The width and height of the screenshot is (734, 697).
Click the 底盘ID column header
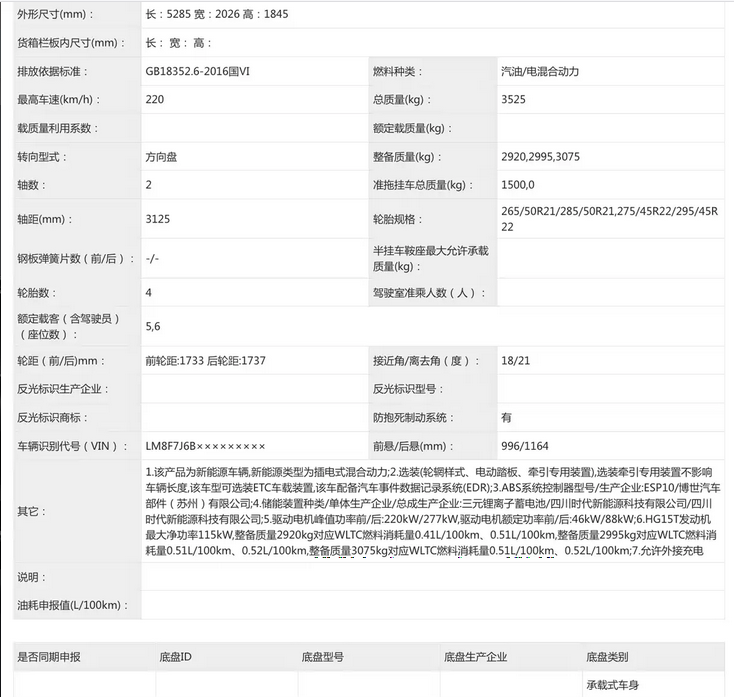tap(175, 657)
